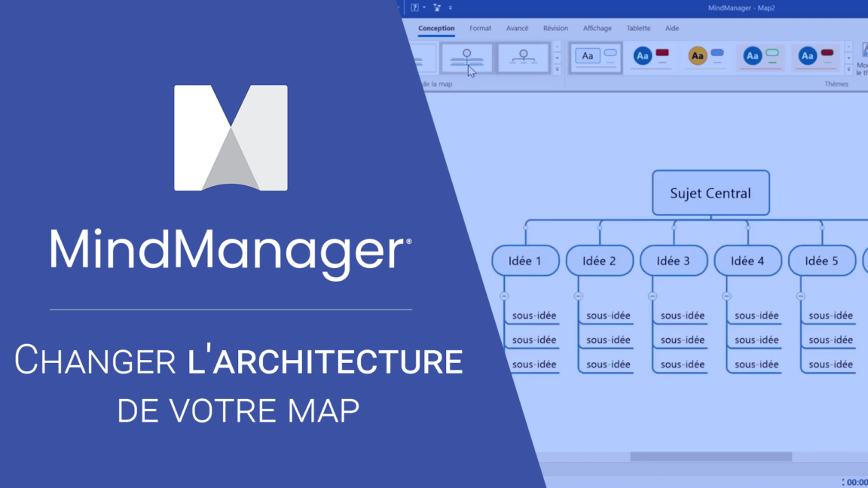Switch to the Affichage ribbon tab
Viewport: 868px width, 488px height.
[597, 28]
